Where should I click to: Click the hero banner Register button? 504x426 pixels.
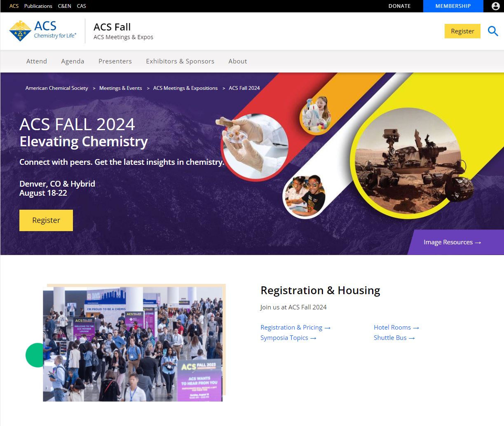tap(46, 220)
